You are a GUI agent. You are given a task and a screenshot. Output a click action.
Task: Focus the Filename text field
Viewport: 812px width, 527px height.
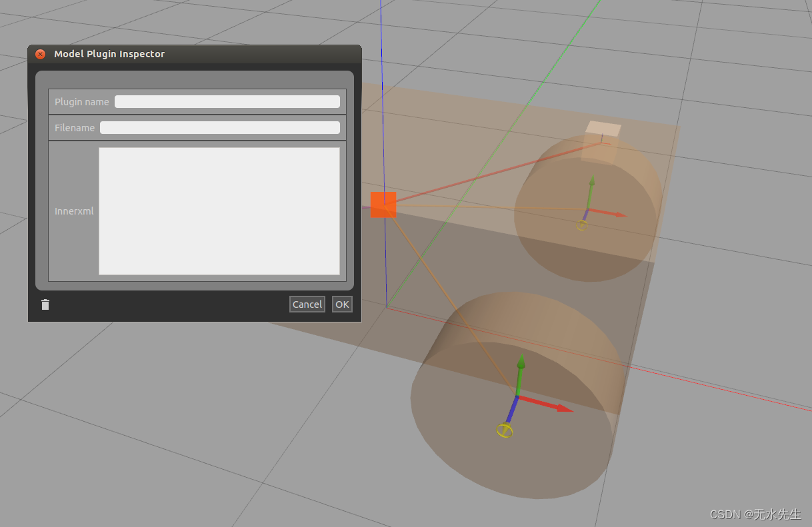(220, 127)
